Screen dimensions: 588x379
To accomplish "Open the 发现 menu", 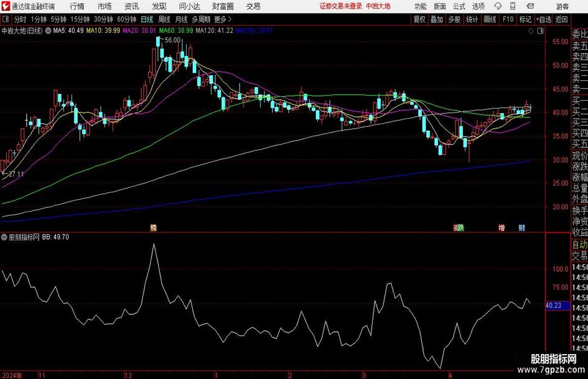I will pyautogui.click(x=159, y=6).
